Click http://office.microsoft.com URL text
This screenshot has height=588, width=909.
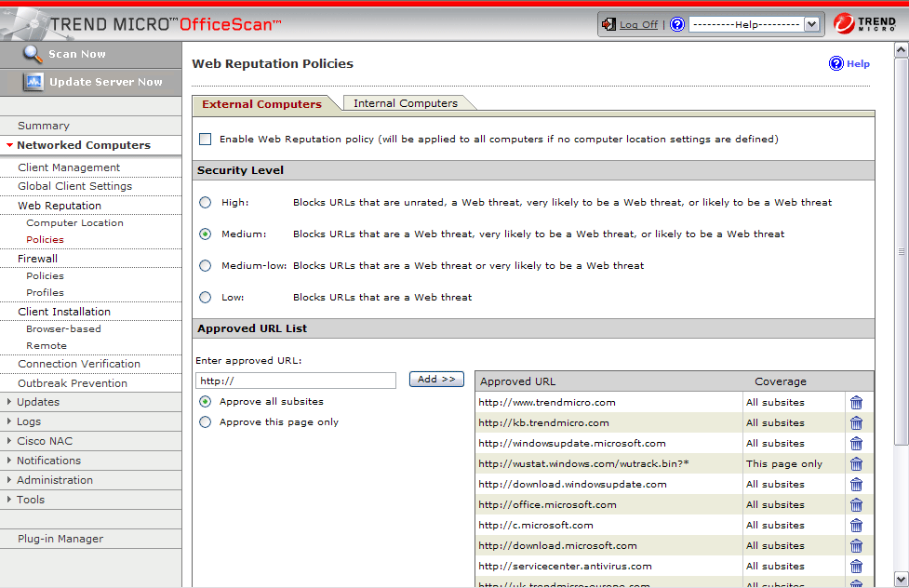[x=547, y=504]
